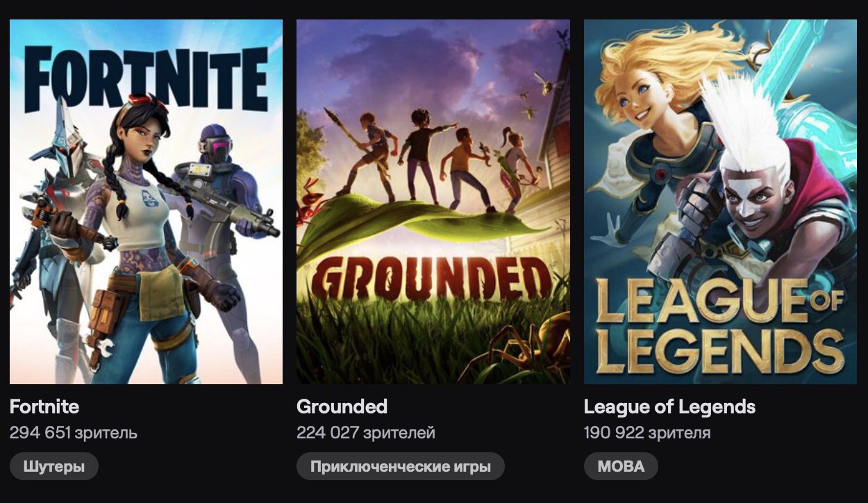This screenshot has height=503, width=868.
Task: Select the Шутеры tag under Fortnite
Action: click(x=54, y=467)
